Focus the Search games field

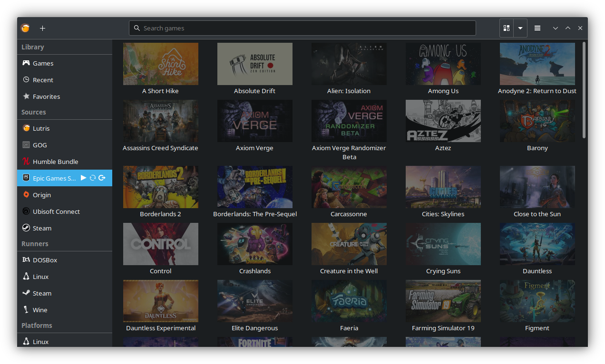pyautogui.click(x=302, y=28)
